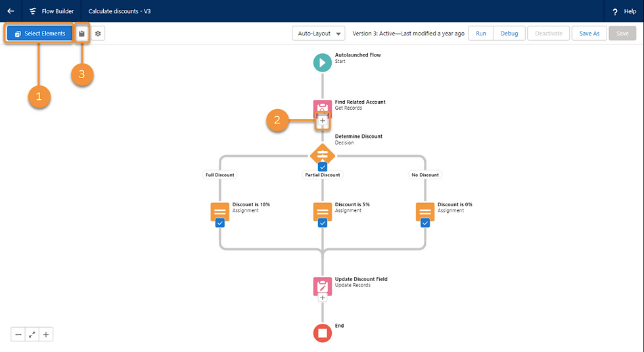
Task: Click the Run button
Action: 481,33
